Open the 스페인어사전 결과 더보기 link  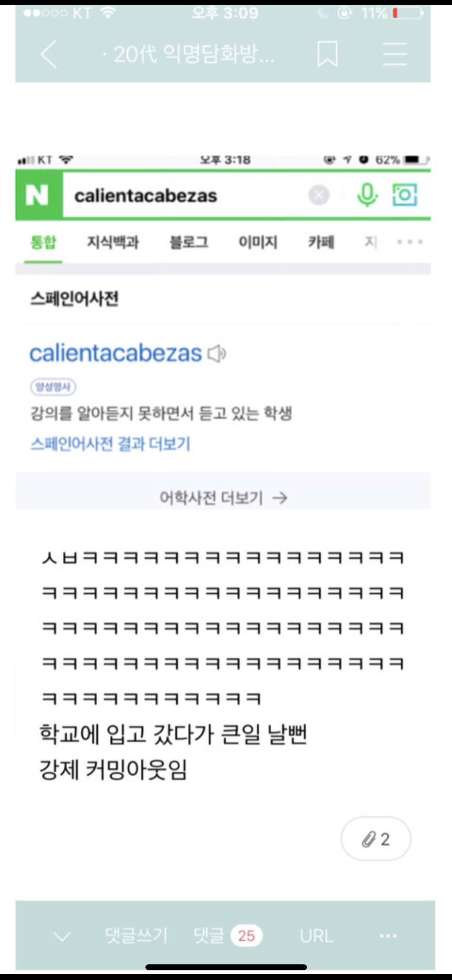tap(110, 444)
